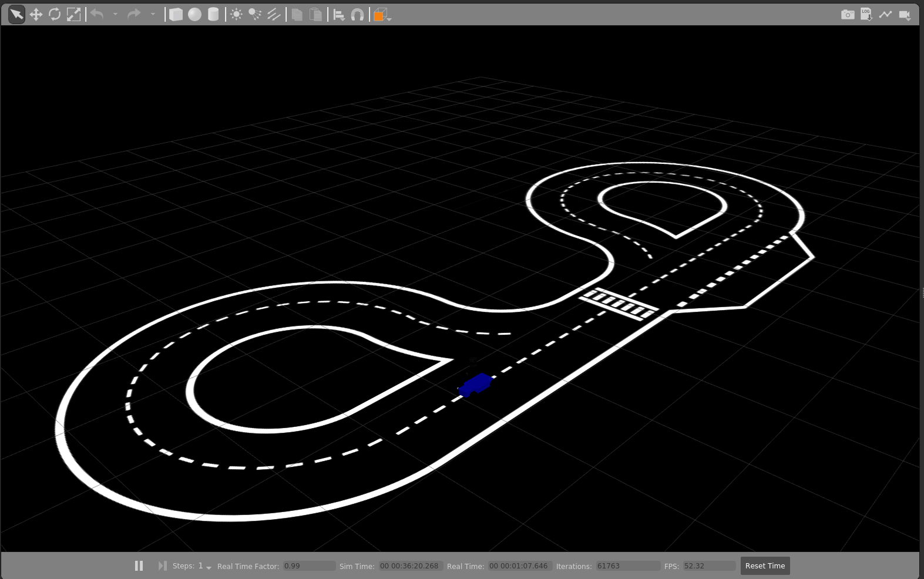Open the align tool

(x=339, y=15)
